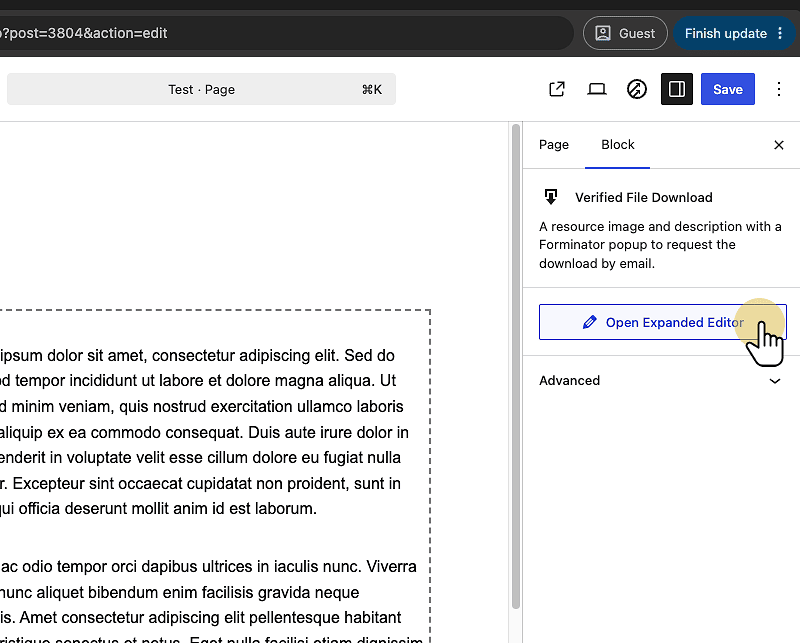Click the Lorem ipsum paragraph in the block
Screen dimensions: 800x643
204,432
